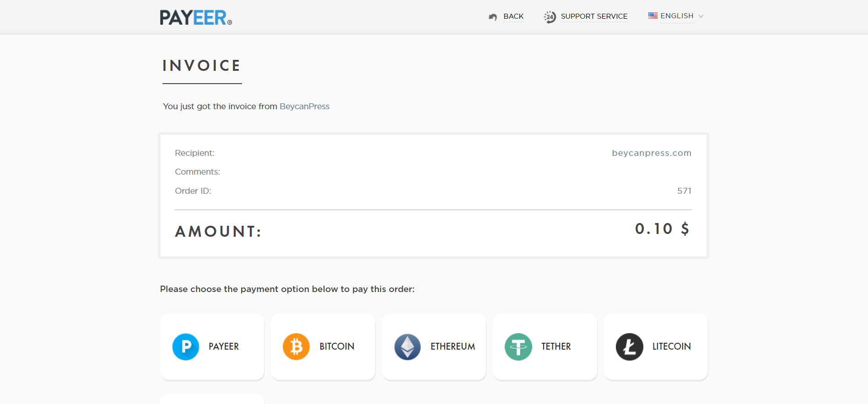Pay with Ethereum option label
The image size is (868, 404).
click(453, 346)
